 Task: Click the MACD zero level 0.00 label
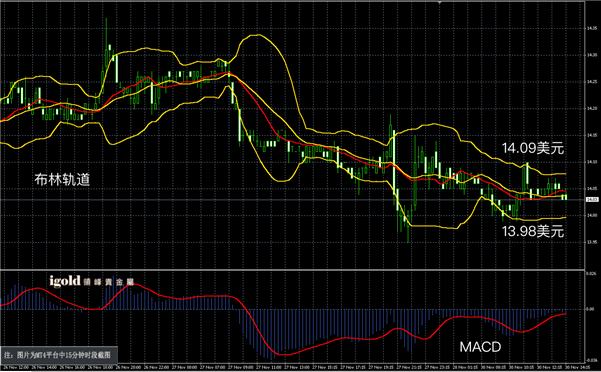point(591,309)
